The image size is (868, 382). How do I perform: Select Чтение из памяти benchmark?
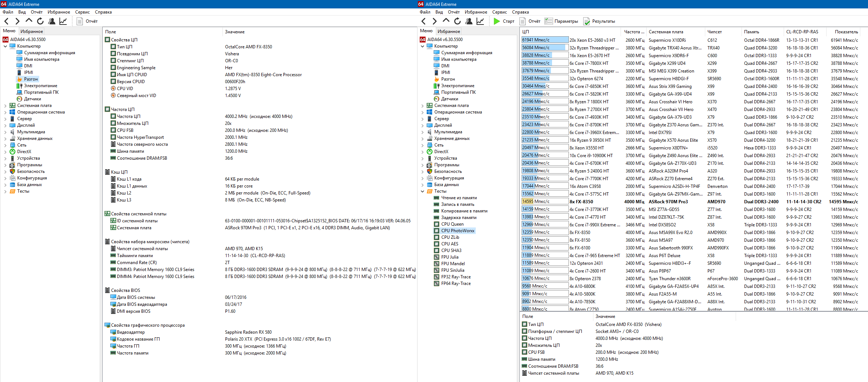[x=456, y=198]
